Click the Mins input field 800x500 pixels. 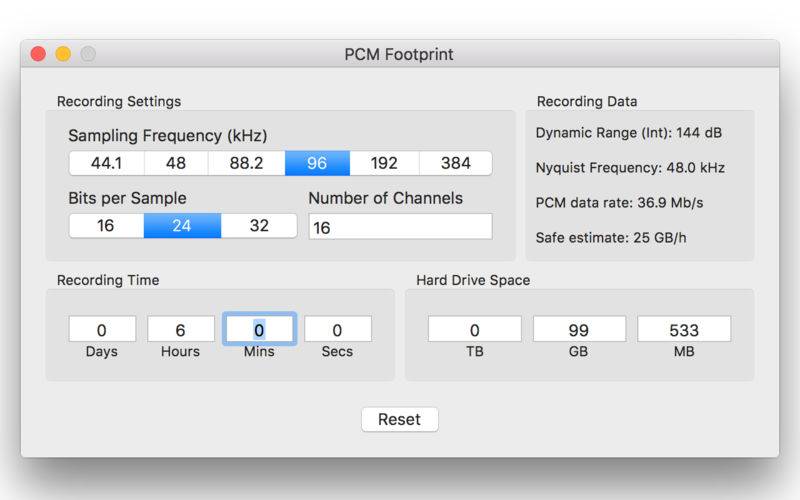[x=259, y=329]
